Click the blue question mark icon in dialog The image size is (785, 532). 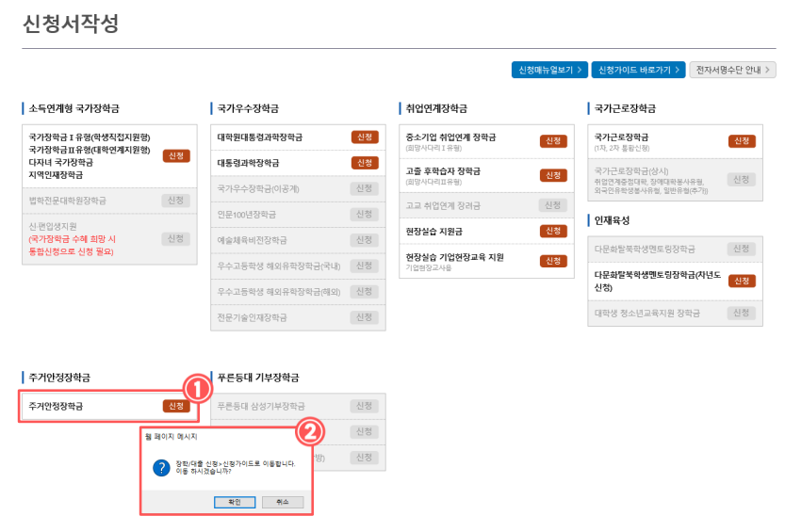(x=161, y=468)
